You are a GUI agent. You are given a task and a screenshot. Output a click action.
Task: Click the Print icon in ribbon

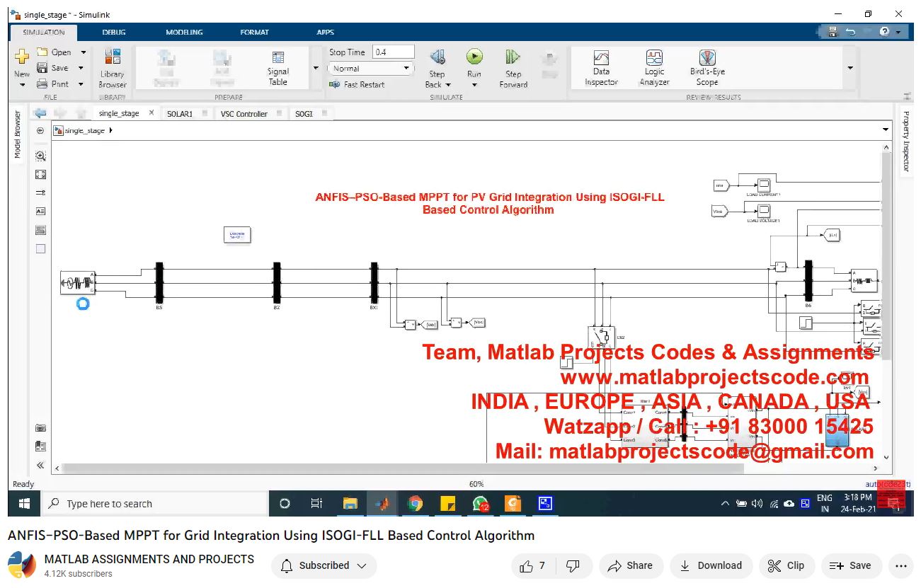(42, 84)
